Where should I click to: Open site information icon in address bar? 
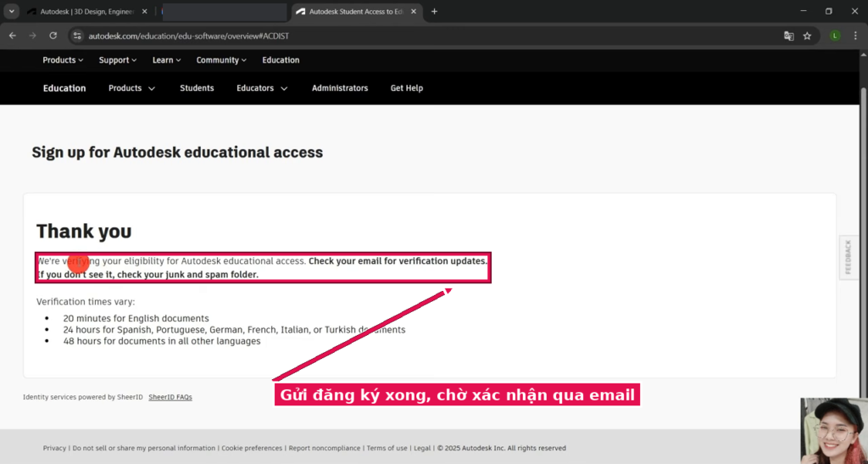[x=77, y=36]
